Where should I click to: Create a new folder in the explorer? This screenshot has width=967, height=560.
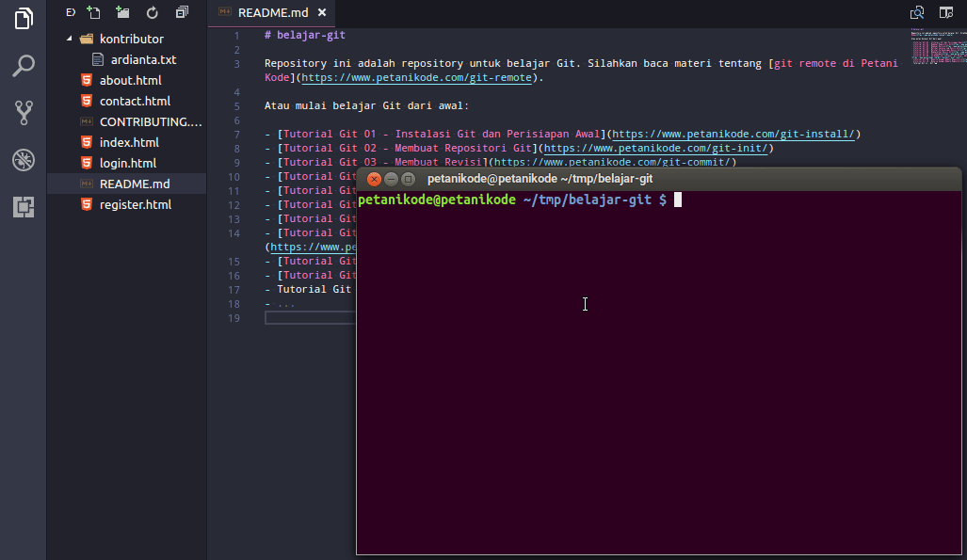click(x=122, y=12)
